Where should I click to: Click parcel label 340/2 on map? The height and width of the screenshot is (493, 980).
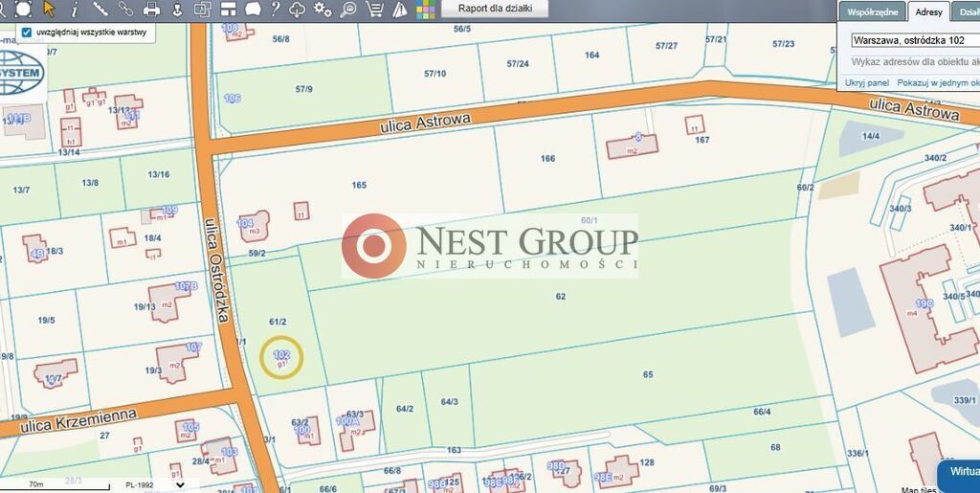936,158
